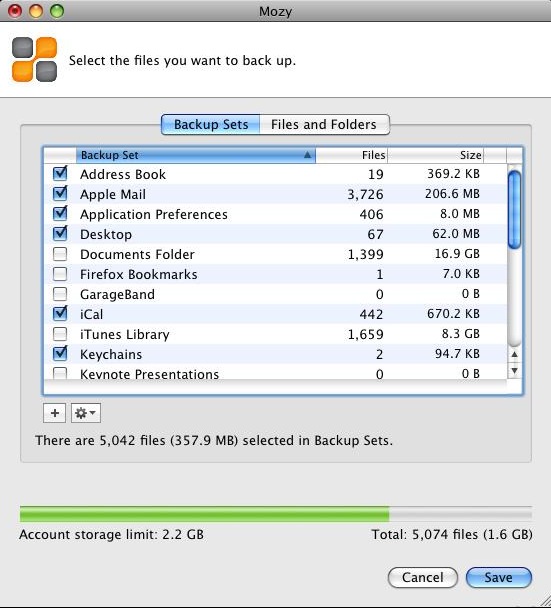Click the scroll down arrow in list
551x608 pixels.
coord(515,371)
